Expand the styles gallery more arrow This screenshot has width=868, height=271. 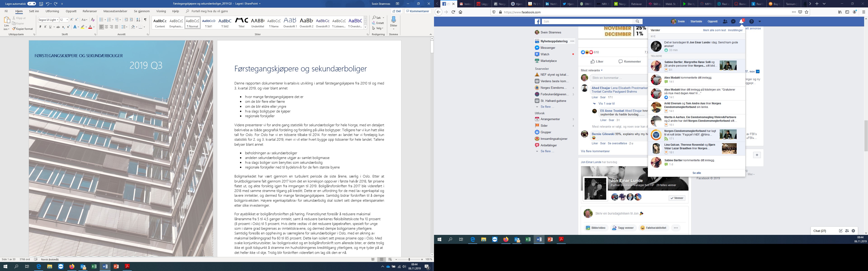pos(365,27)
